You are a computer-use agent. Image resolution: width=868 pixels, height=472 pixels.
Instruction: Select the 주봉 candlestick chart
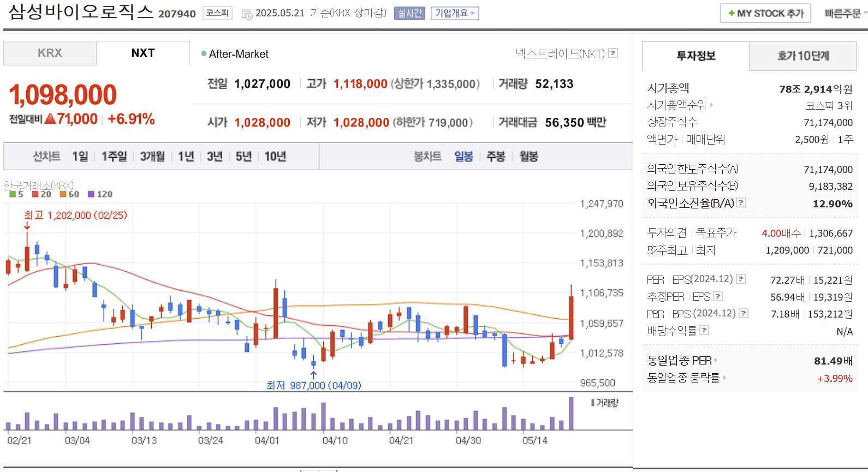point(496,157)
